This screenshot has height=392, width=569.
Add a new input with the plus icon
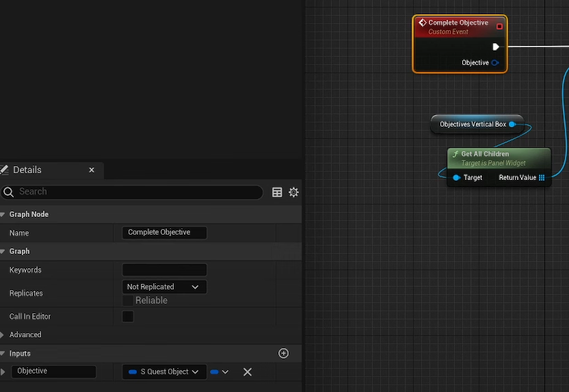(284, 354)
